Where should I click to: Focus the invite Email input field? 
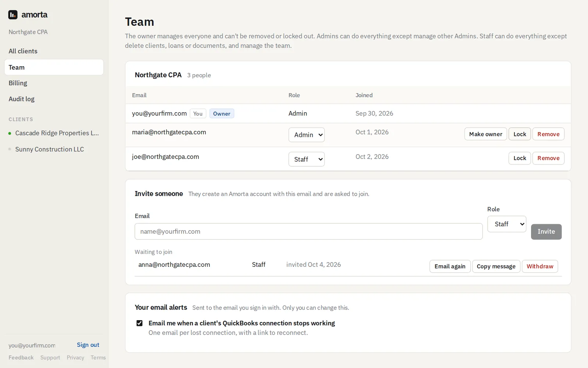(308, 231)
